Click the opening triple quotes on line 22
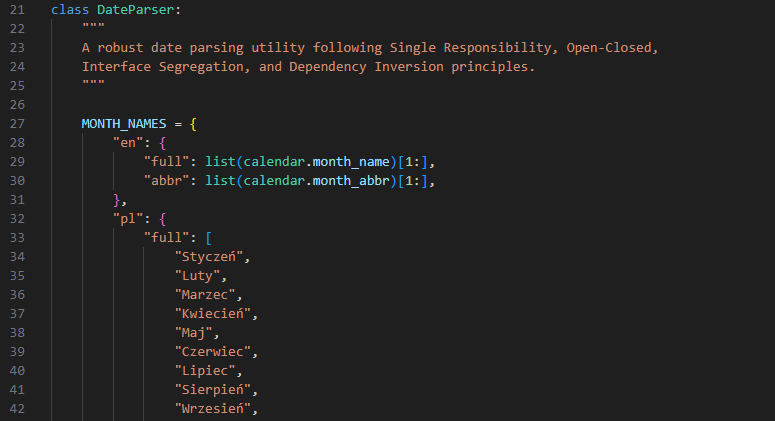This screenshot has width=775, height=421. click(93, 27)
